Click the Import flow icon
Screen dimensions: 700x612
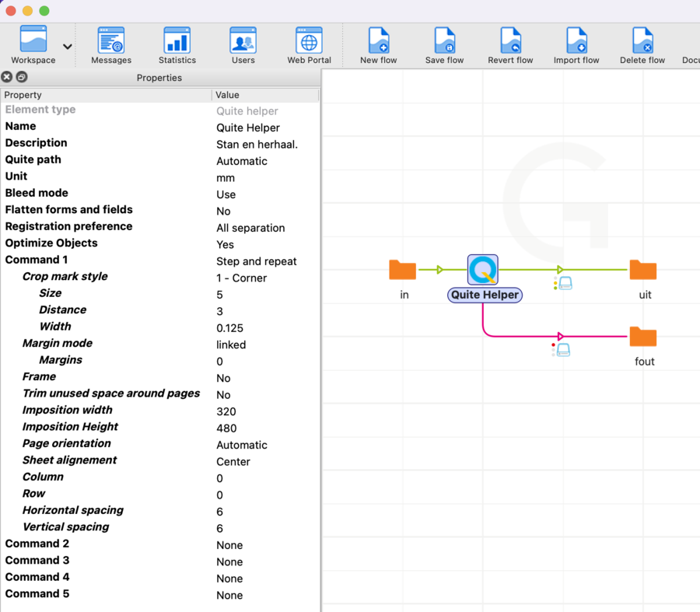[576, 46]
